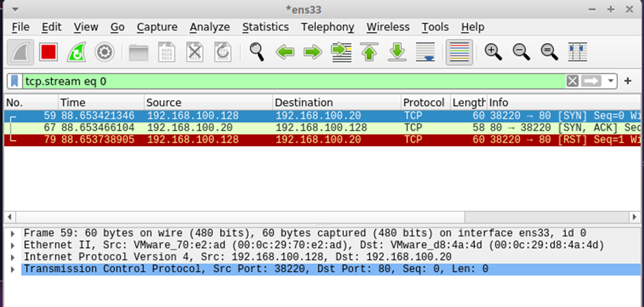The image size is (644, 307).
Task: Find a packet magnifier icon
Action: 257,52
